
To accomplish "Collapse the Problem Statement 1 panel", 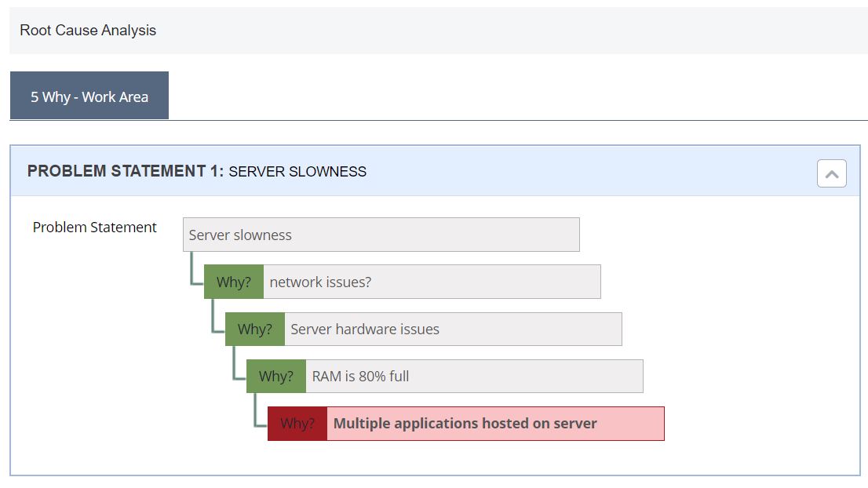I will (831, 173).
